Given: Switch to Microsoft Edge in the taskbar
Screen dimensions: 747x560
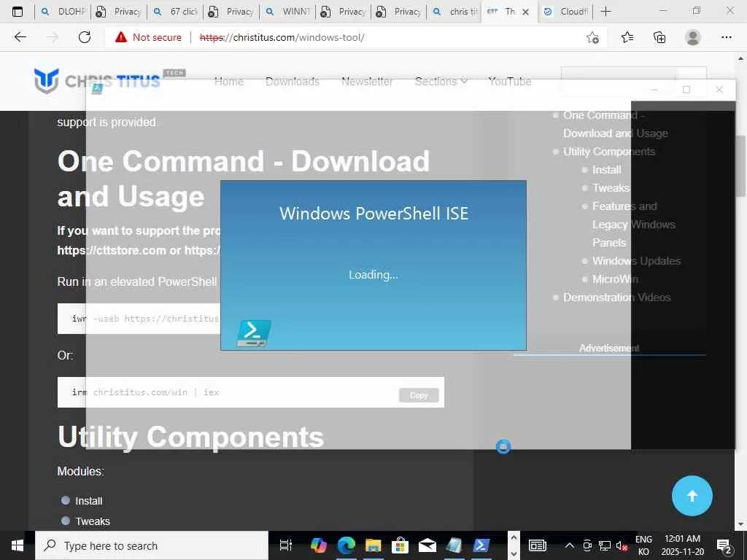Looking at the screenshot, I should coord(347,545).
